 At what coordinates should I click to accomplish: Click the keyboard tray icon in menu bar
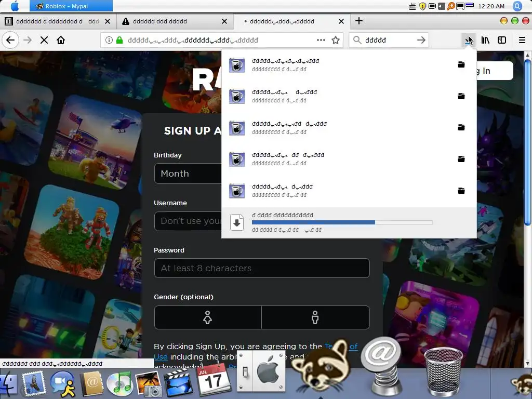click(x=412, y=6)
